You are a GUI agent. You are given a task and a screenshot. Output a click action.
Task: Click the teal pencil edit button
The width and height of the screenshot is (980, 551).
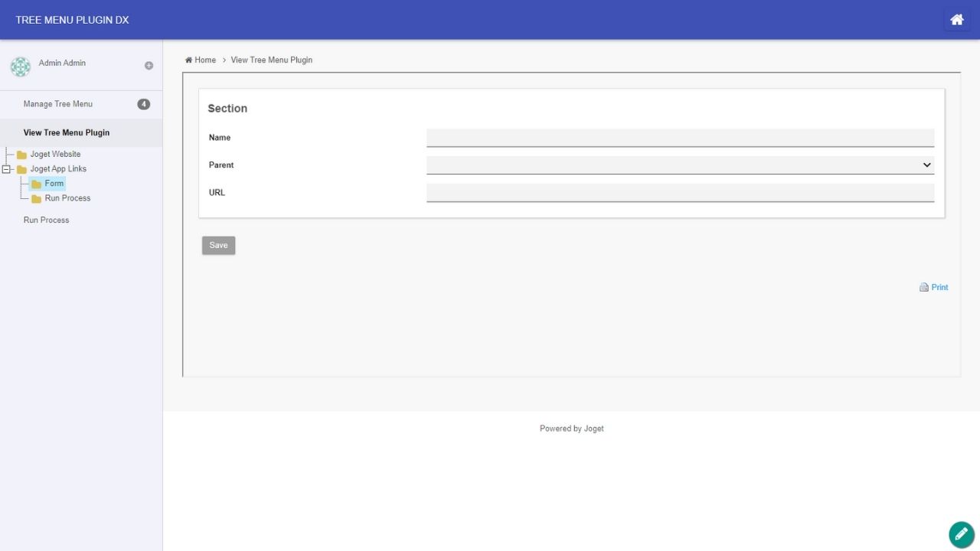[961, 534]
